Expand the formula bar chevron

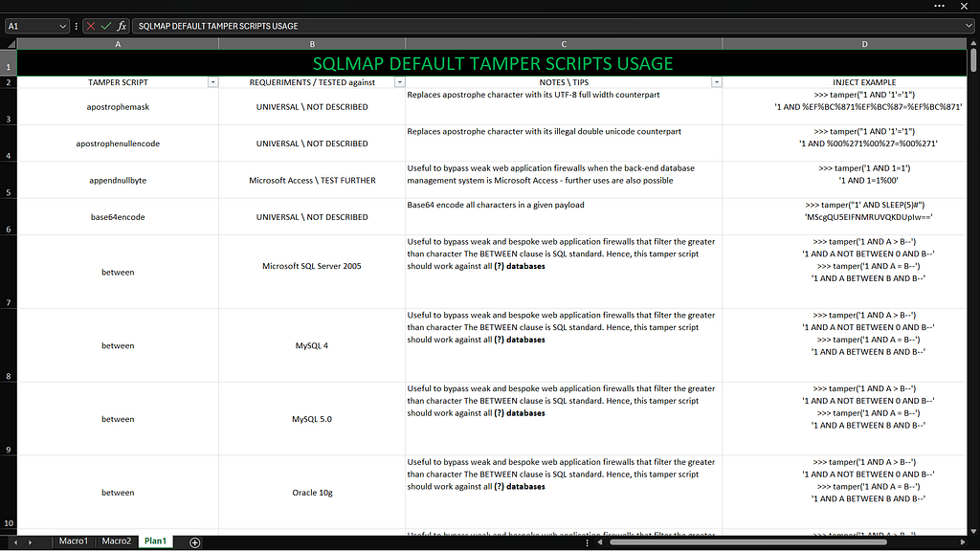tap(968, 26)
